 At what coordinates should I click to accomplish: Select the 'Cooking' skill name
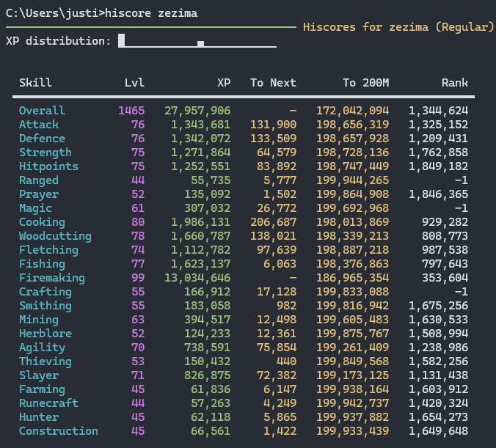[x=42, y=222]
